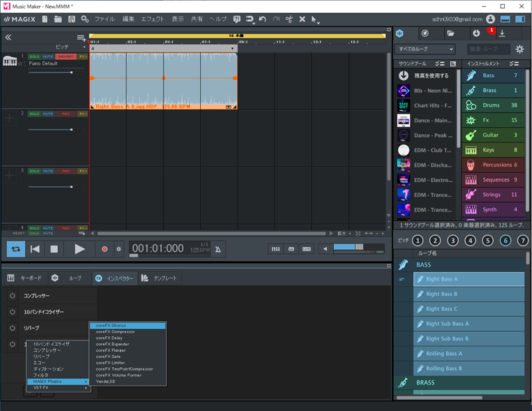Toggle power for リバーブ effect
Screen dimensions: 532x411
12,328
